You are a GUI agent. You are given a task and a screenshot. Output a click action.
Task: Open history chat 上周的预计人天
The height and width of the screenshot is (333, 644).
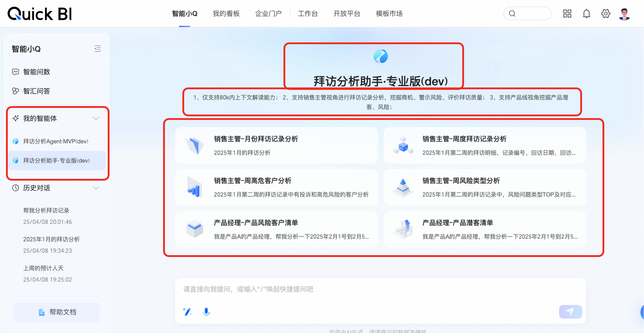click(43, 268)
